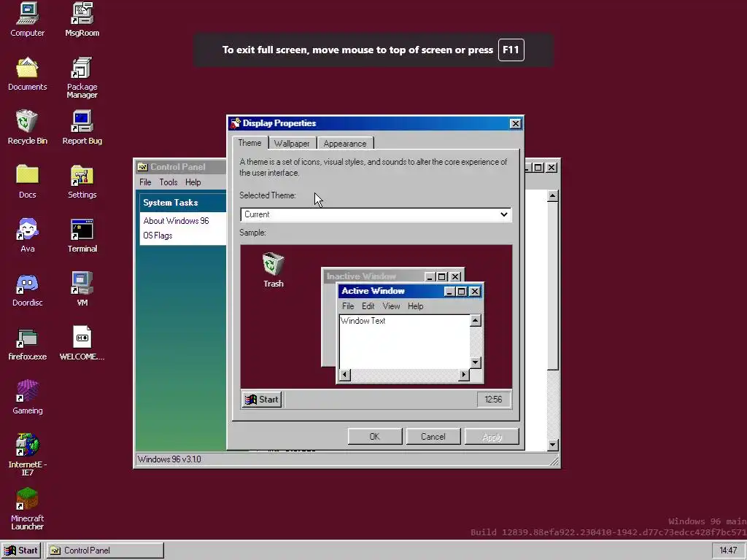
Task: Click OK in Display Properties
Action: tap(375, 437)
